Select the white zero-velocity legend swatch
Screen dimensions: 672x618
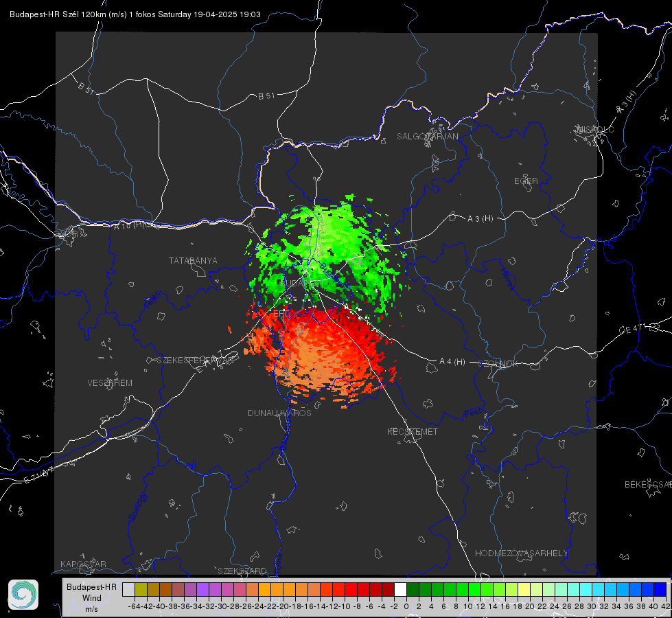pos(400,589)
